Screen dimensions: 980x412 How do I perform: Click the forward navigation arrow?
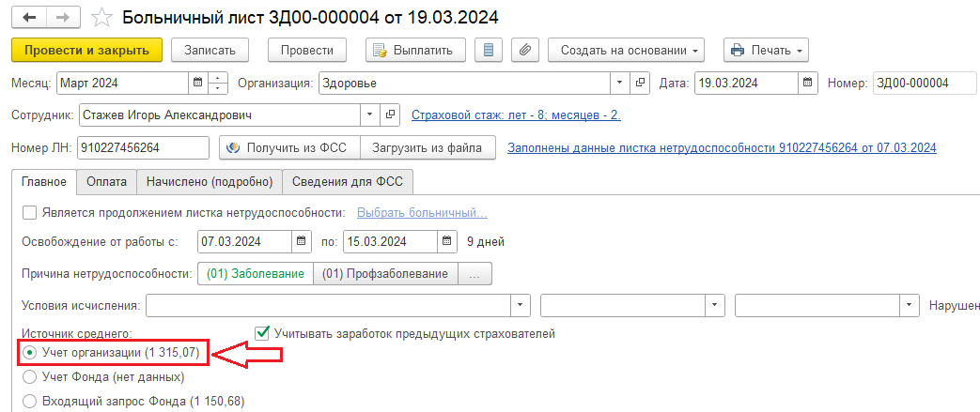click(63, 18)
